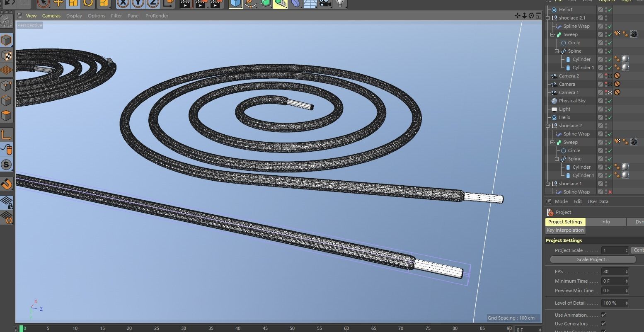The width and height of the screenshot is (644, 332).
Task: Click the Locked Workplane icon
Action: pyautogui.click(x=7, y=202)
